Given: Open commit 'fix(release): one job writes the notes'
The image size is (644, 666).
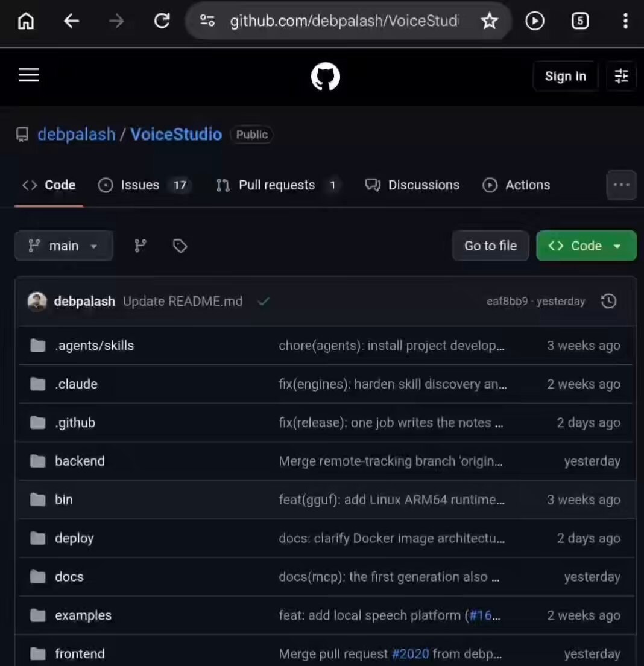Looking at the screenshot, I should point(391,423).
